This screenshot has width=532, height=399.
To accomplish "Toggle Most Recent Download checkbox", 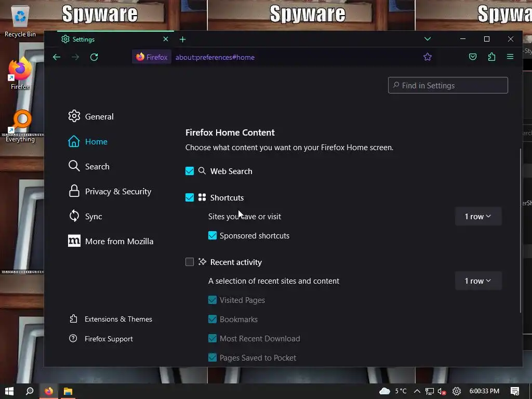I will tap(212, 339).
